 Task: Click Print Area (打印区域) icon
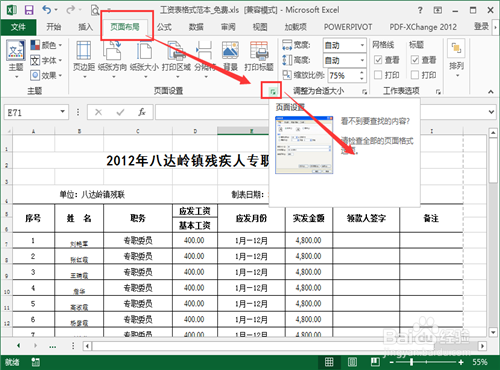click(176, 59)
